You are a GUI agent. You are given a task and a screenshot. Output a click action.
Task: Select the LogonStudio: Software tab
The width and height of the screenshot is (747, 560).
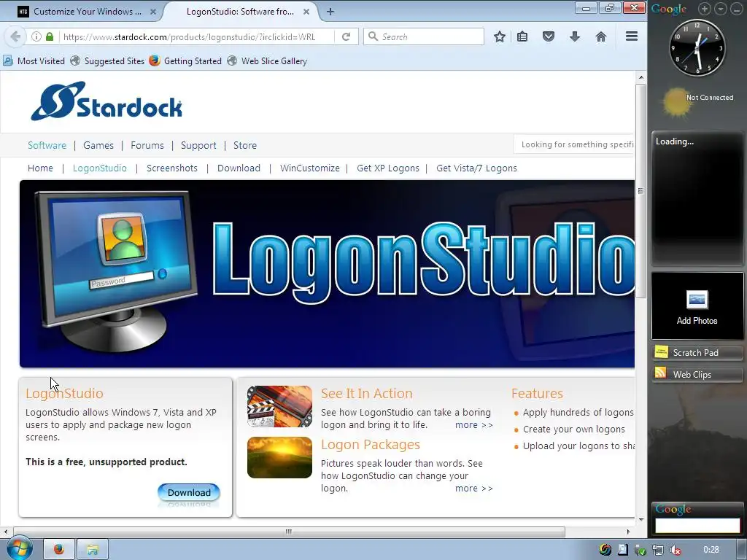pyautogui.click(x=241, y=12)
